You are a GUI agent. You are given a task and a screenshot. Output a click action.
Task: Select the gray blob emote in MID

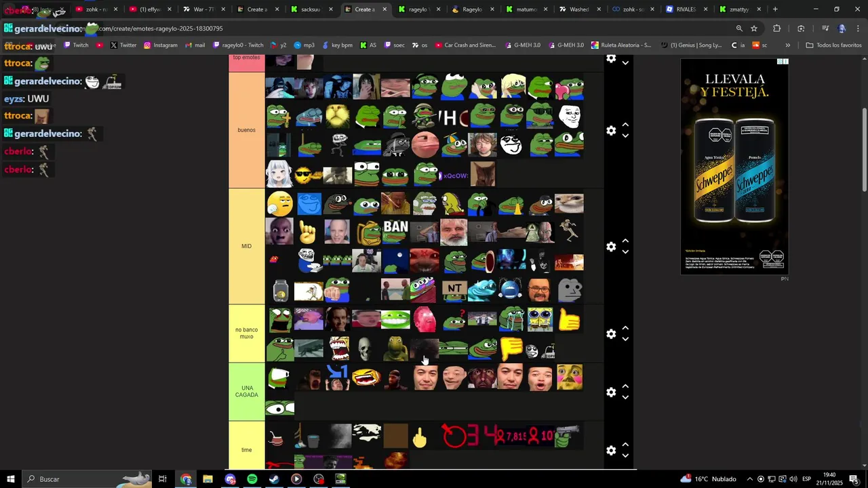tap(570, 289)
